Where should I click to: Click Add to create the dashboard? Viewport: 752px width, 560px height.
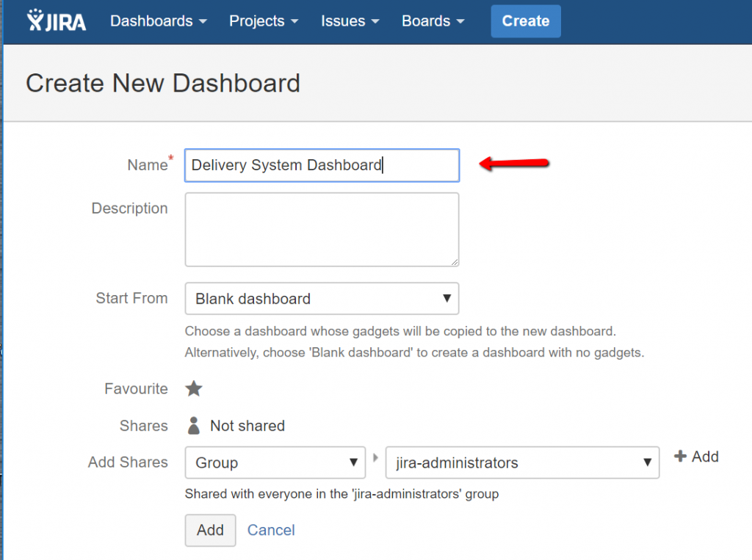click(x=210, y=530)
